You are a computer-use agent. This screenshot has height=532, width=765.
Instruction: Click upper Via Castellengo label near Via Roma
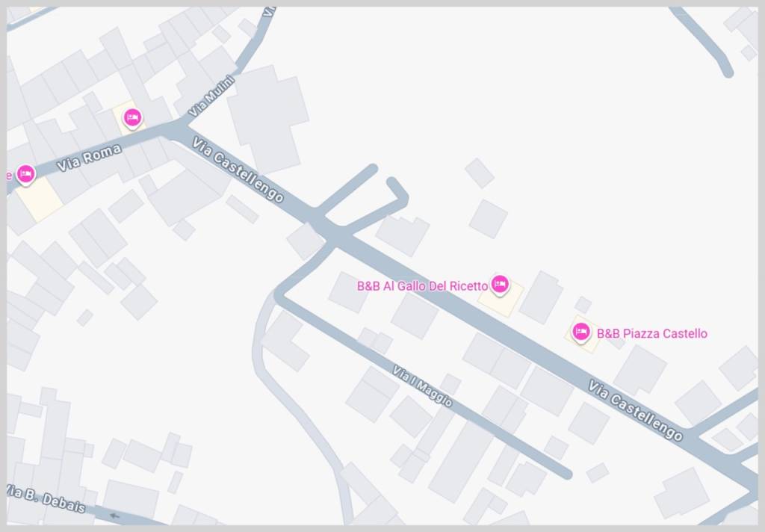[238, 170]
